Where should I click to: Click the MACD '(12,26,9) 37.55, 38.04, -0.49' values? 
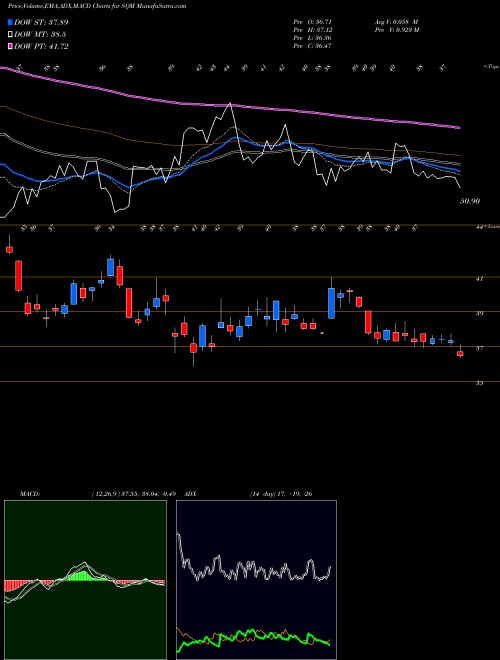point(136,494)
